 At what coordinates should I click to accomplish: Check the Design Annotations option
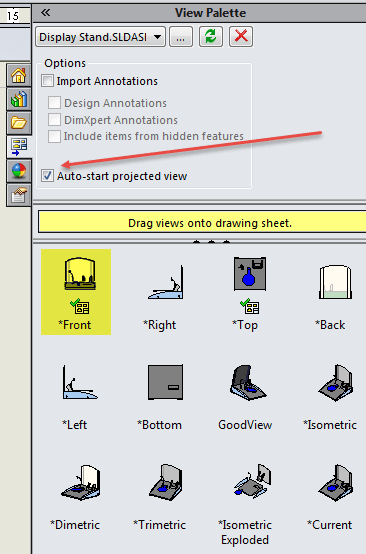click(x=54, y=103)
